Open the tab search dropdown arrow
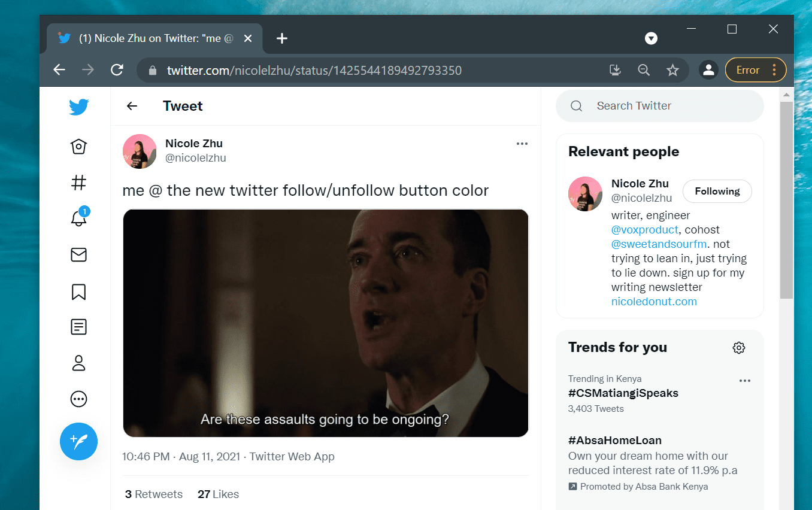 point(651,38)
